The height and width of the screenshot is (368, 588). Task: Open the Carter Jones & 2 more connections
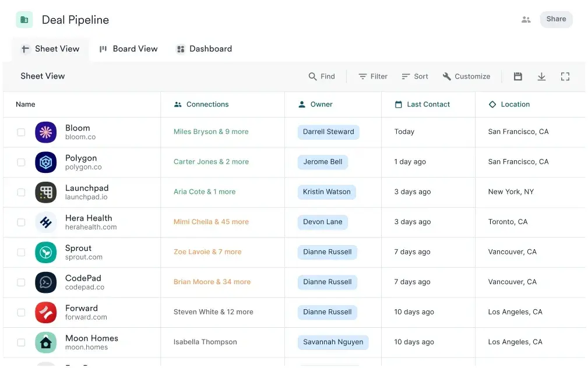tap(211, 162)
